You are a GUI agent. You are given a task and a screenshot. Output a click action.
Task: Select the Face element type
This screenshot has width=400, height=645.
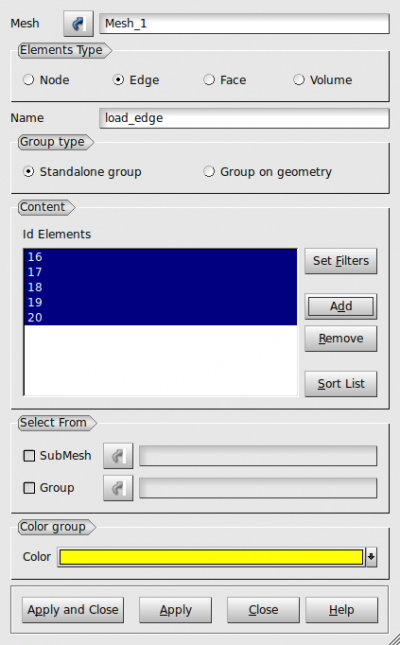(225, 80)
